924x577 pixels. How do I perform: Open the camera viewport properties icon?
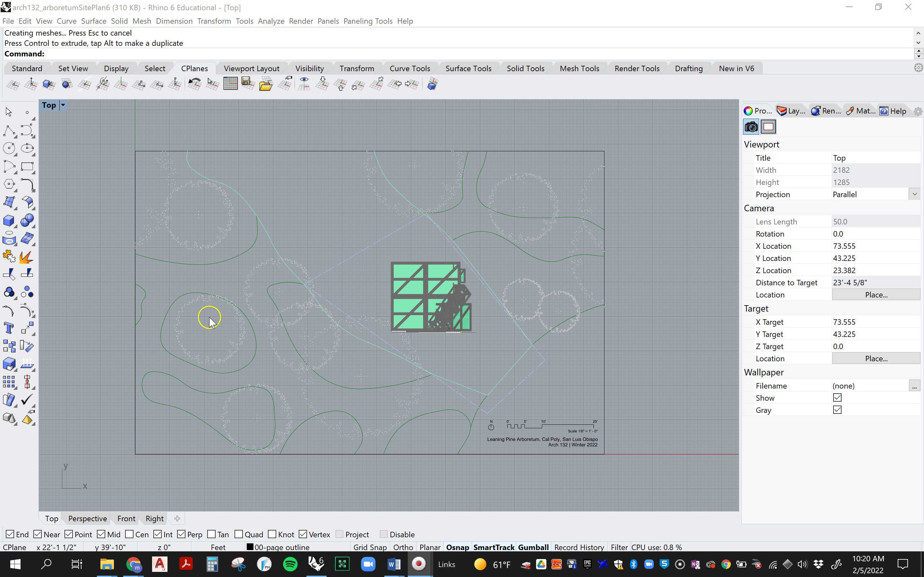pos(751,127)
